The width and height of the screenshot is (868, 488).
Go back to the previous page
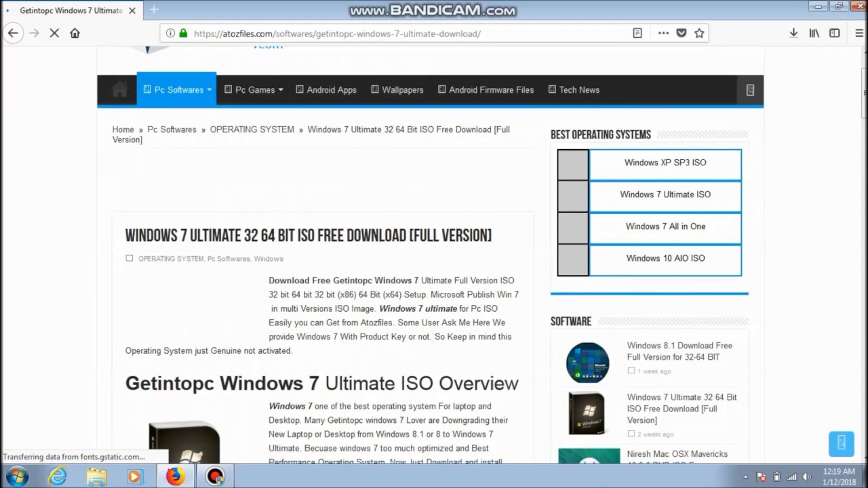[x=13, y=33]
